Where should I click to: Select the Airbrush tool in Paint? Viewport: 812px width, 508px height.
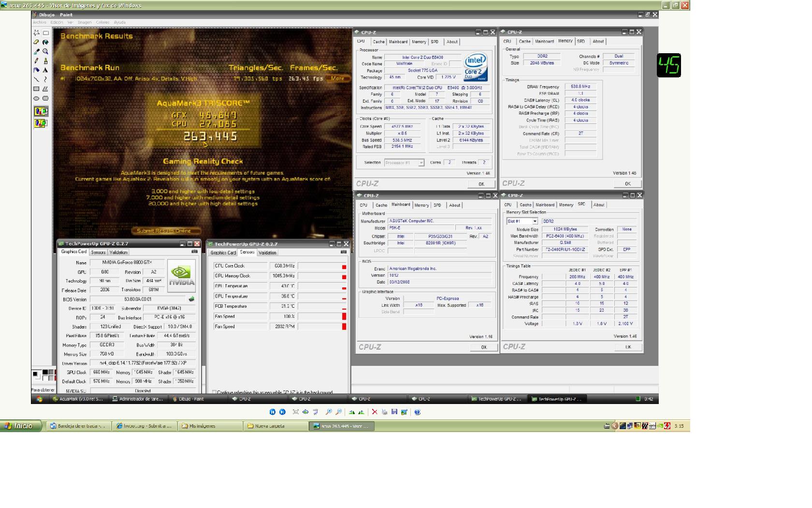(36, 70)
